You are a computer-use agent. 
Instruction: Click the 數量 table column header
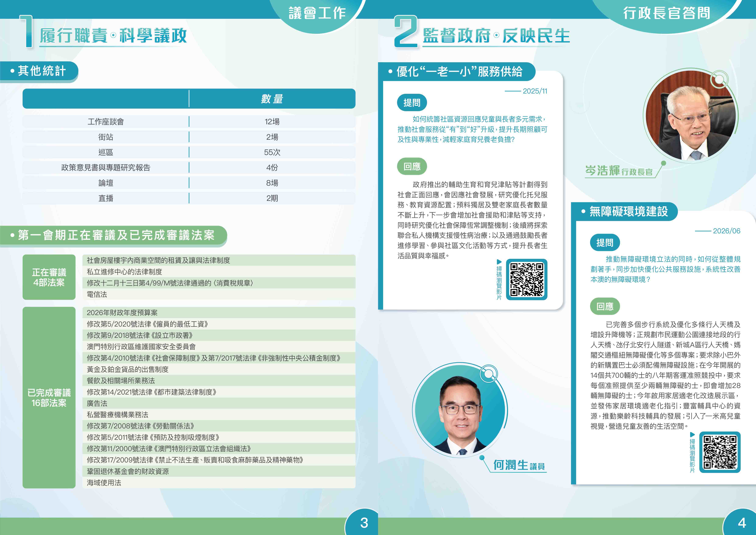tap(272, 99)
